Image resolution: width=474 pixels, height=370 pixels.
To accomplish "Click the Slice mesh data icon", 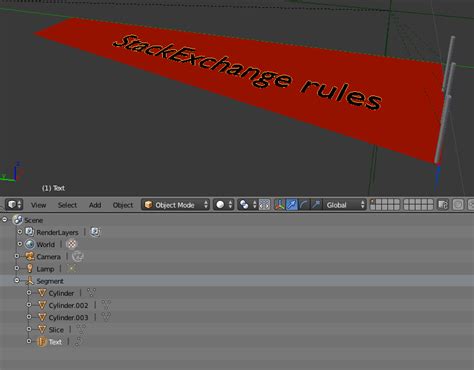I will 81,329.
